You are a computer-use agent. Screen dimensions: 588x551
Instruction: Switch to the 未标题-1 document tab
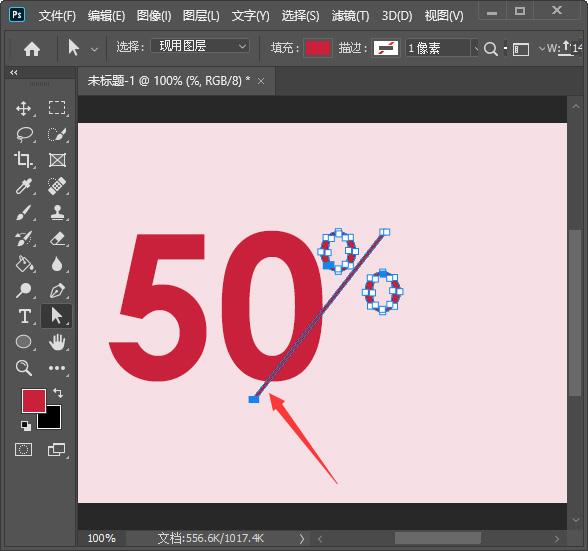tap(169, 81)
